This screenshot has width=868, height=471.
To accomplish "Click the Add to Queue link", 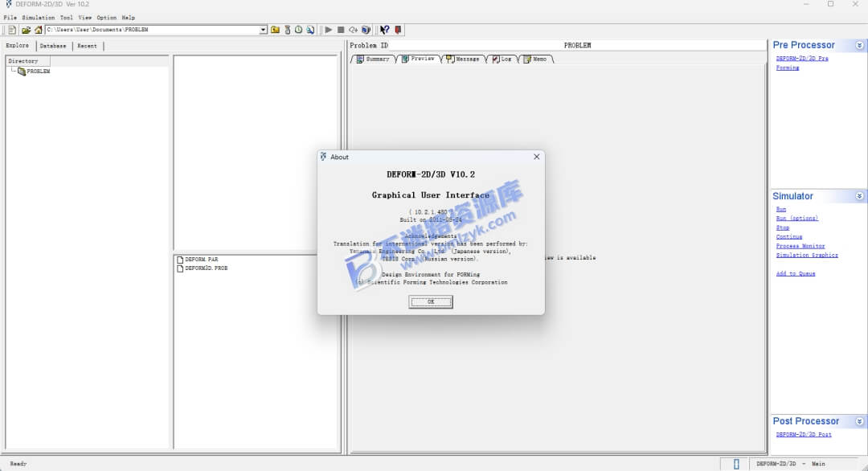I will 796,273.
